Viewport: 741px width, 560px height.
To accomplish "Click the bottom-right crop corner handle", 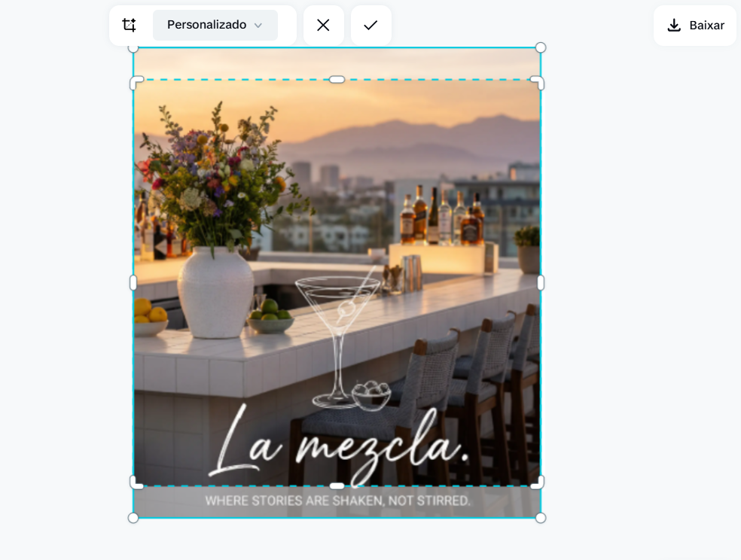I will pos(538,482).
